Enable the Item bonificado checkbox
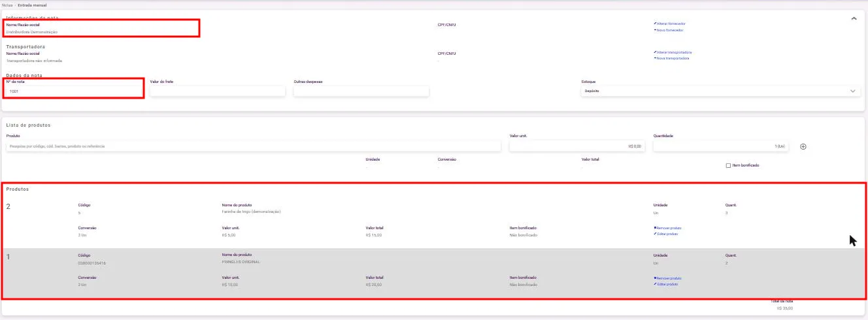This screenshot has height=320, width=868. coord(728,165)
